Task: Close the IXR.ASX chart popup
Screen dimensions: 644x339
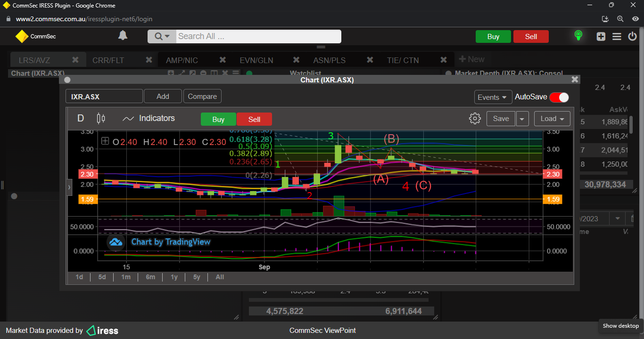Action: coord(574,80)
